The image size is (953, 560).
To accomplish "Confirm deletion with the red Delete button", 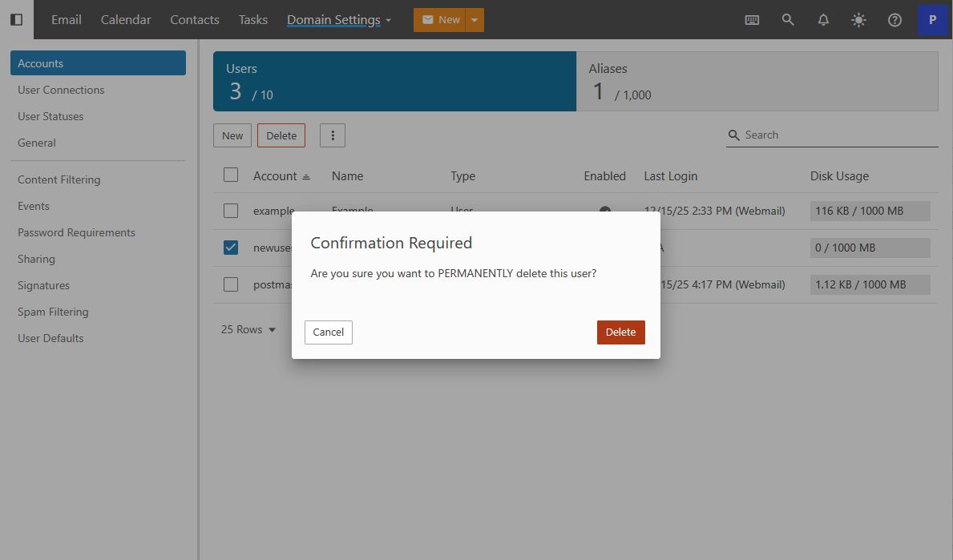I will coord(620,332).
